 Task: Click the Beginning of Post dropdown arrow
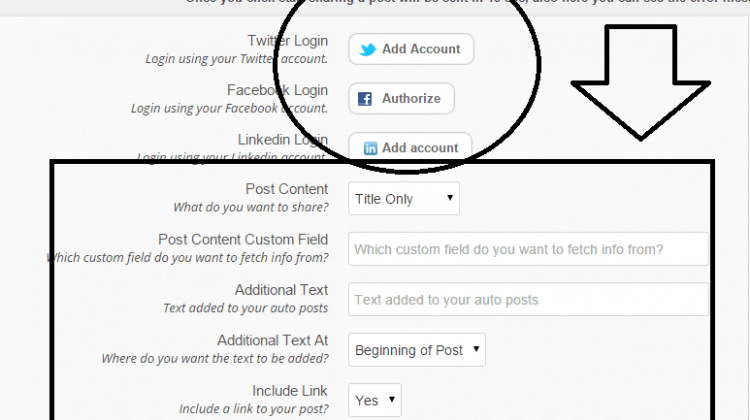coord(476,349)
